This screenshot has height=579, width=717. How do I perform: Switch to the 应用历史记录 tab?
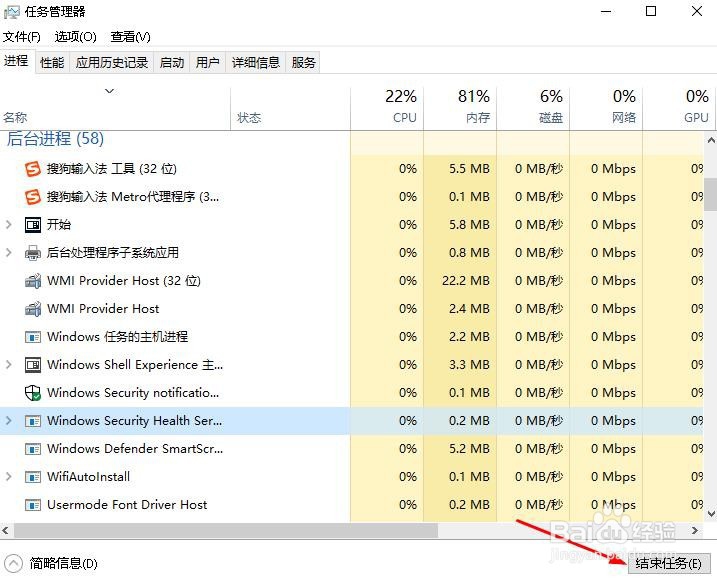112,62
